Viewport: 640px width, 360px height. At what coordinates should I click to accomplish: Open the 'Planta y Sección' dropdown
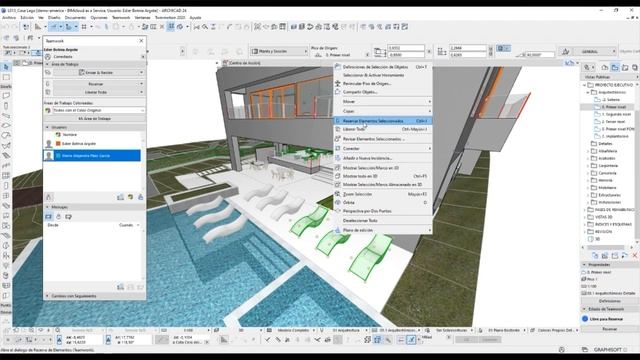(x=279, y=51)
